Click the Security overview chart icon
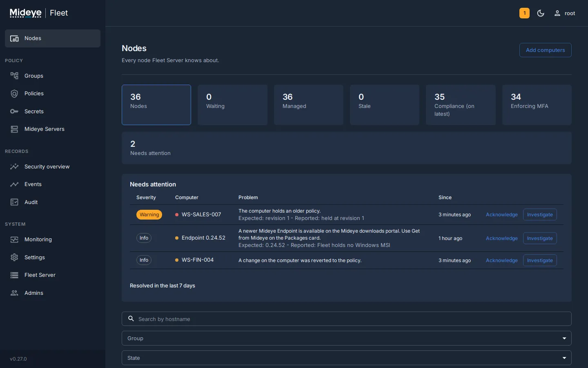Viewport: 588px width, 368px height. (14, 166)
